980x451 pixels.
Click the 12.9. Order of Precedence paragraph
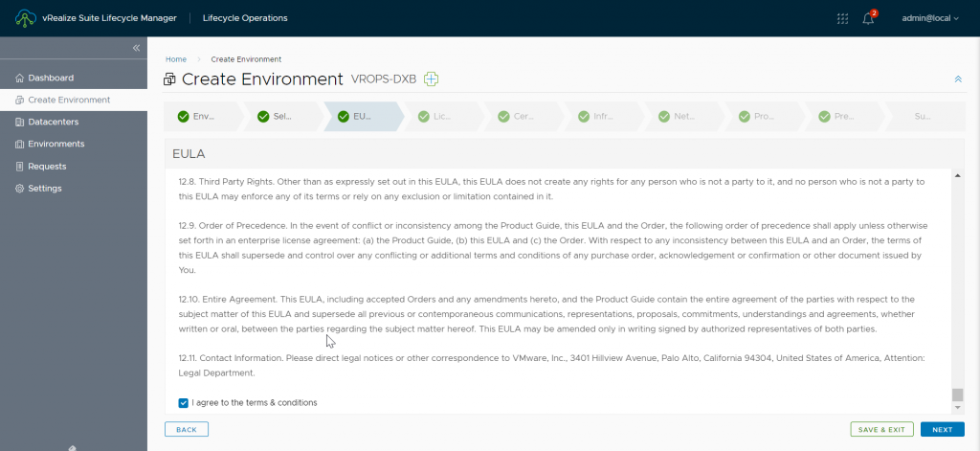coord(553,248)
